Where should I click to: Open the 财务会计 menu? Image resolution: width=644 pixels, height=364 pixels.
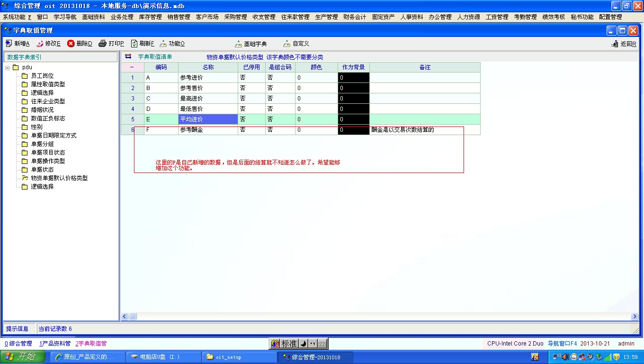tap(355, 17)
